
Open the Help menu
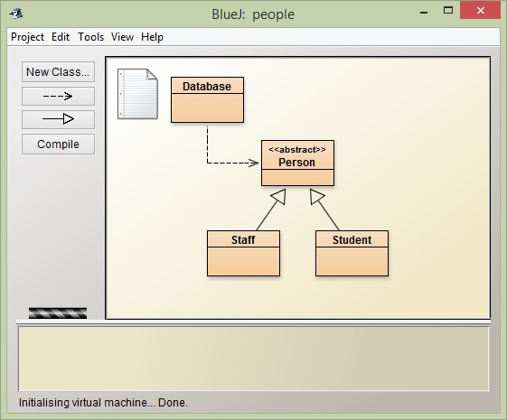(152, 37)
